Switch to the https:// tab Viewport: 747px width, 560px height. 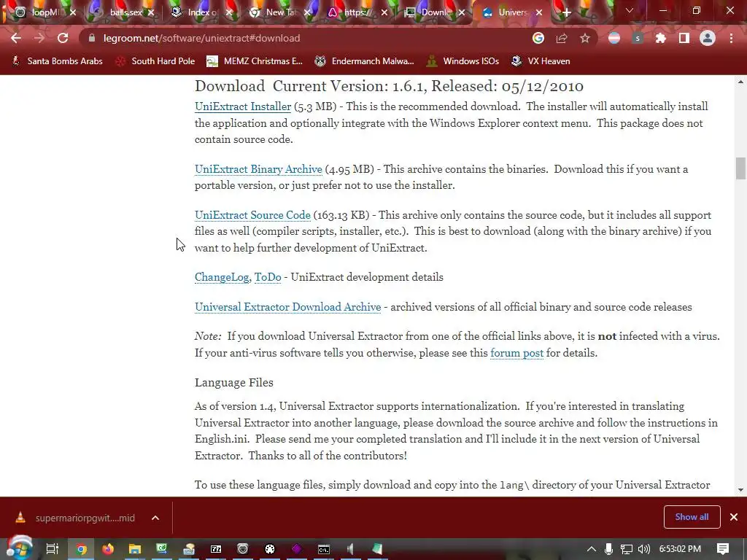tap(357, 12)
